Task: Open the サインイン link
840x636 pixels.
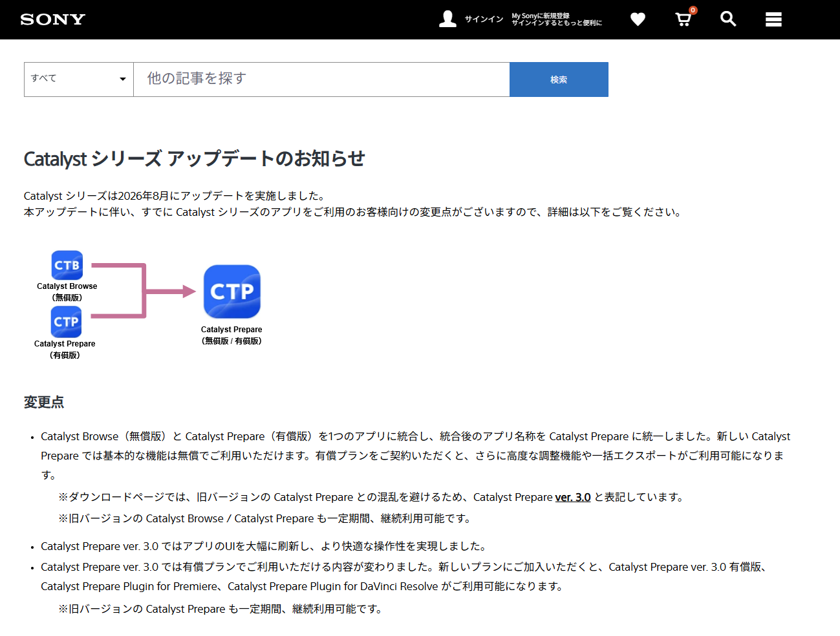Action: [x=484, y=19]
